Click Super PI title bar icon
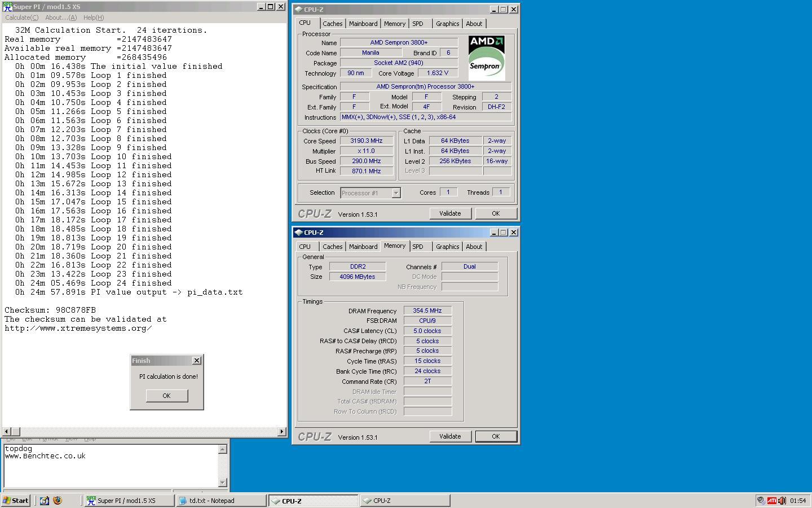This screenshot has width=812, height=508. tap(7, 7)
